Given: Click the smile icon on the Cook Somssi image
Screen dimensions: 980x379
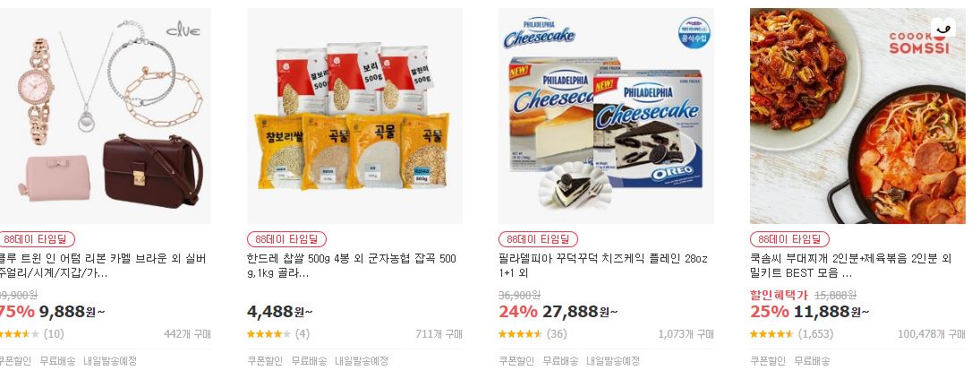Looking at the screenshot, I should pyautogui.click(x=943, y=27).
